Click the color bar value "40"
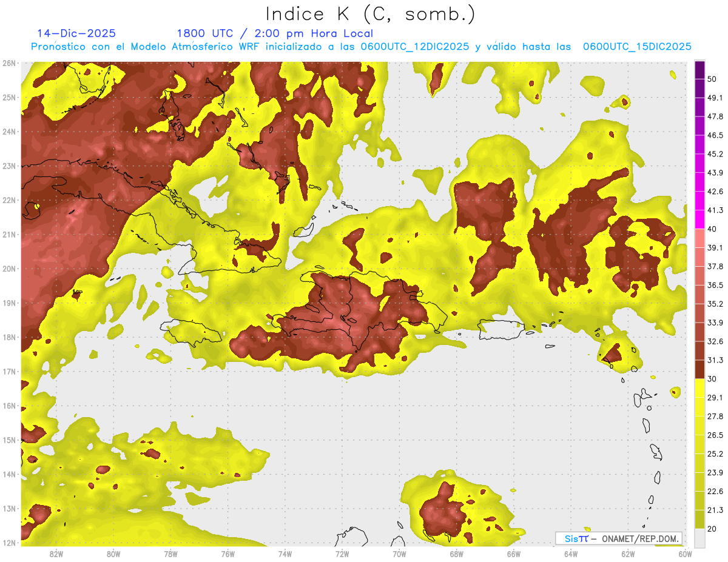 [x=712, y=229]
